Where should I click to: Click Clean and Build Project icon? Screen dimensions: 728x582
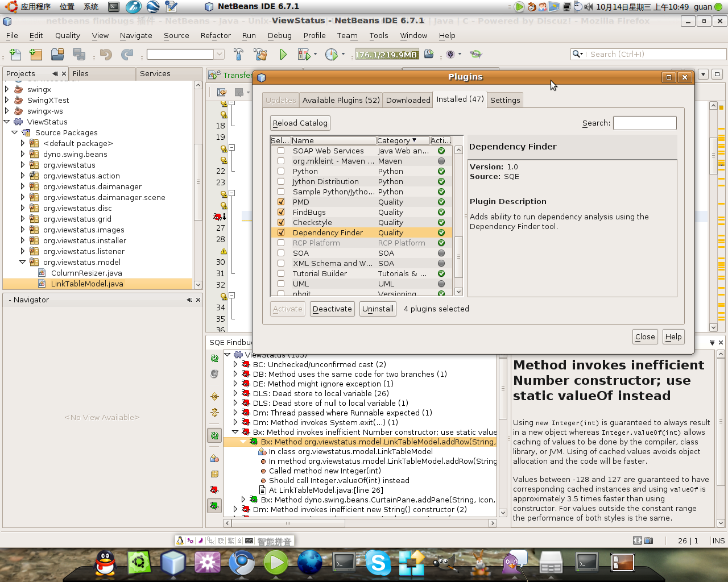(x=260, y=54)
